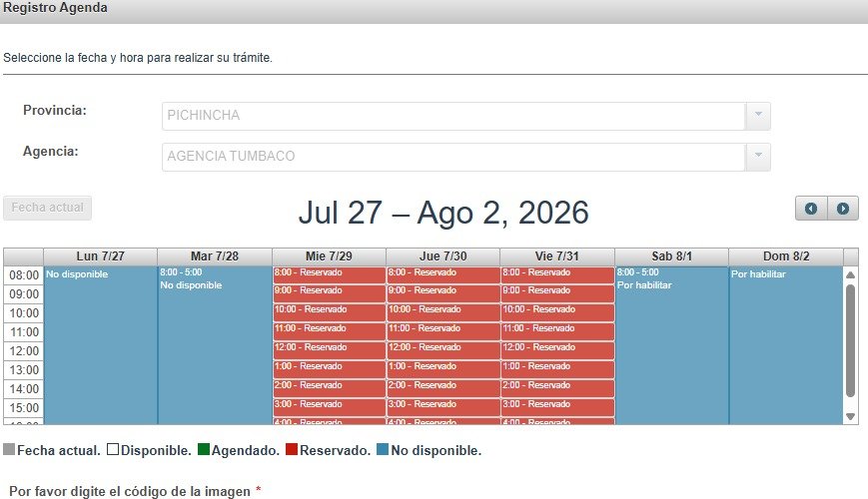The width and height of the screenshot is (868, 499).
Task: Click Wednesday 11:00 Reservado slot
Action: (x=329, y=331)
